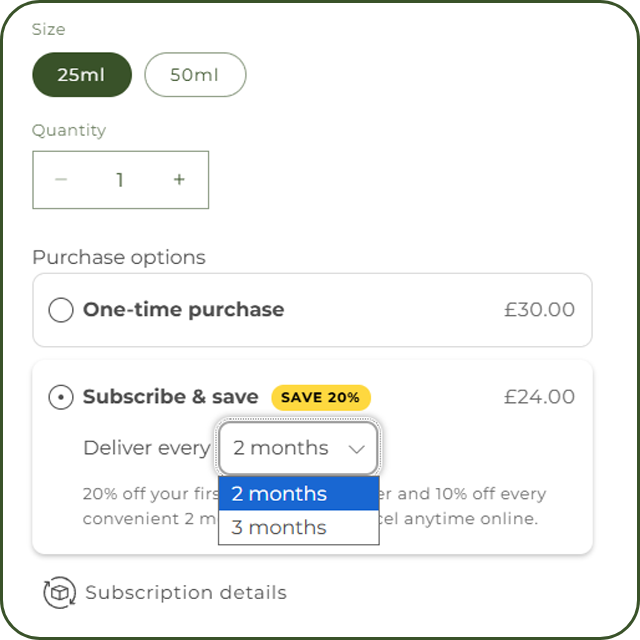Open the Deliver every frequency dropdown

click(x=298, y=448)
